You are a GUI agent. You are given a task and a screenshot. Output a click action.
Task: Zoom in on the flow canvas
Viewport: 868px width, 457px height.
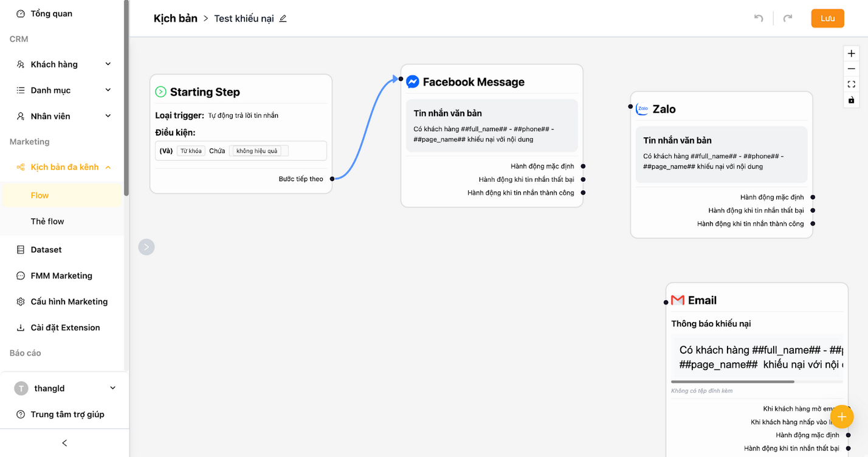click(x=851, y=53)
